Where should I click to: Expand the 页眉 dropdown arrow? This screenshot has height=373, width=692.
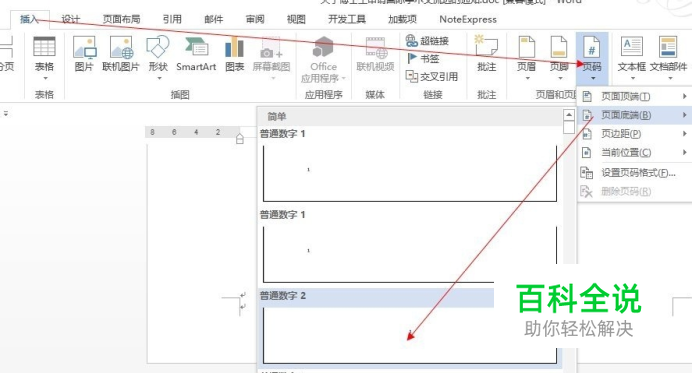pos(527,79)
